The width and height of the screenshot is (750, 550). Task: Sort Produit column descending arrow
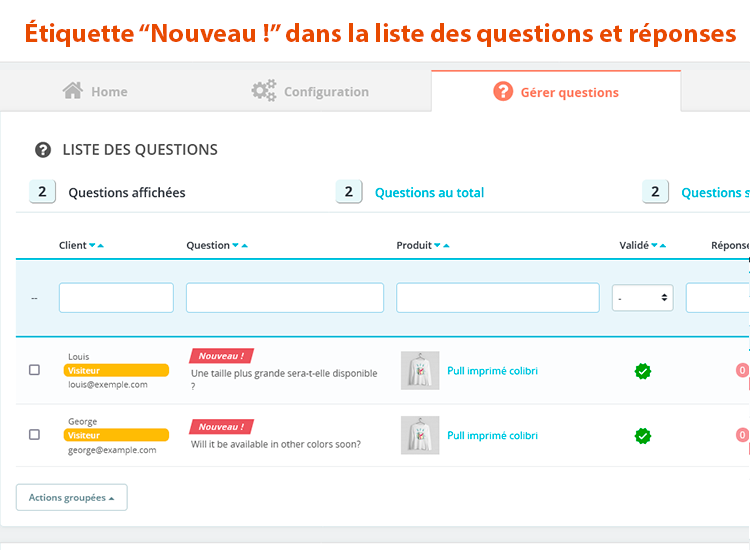pyautogui.click(x=438, y=245)
